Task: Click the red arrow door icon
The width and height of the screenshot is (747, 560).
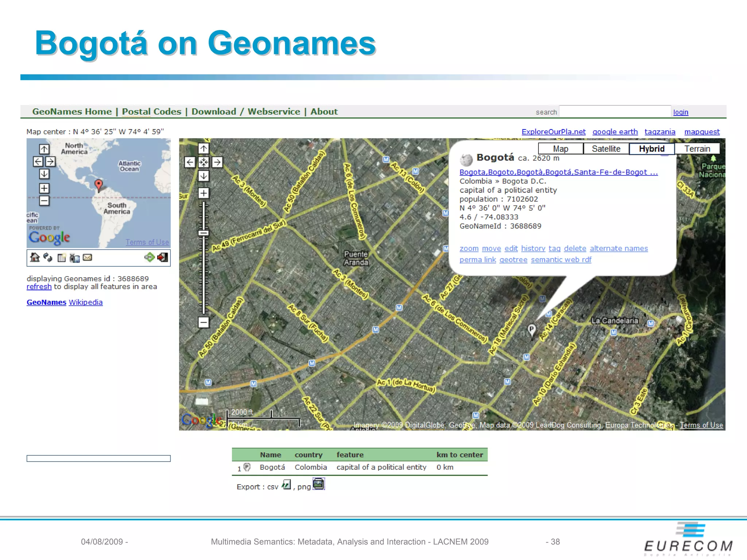Action: [163, 257]
